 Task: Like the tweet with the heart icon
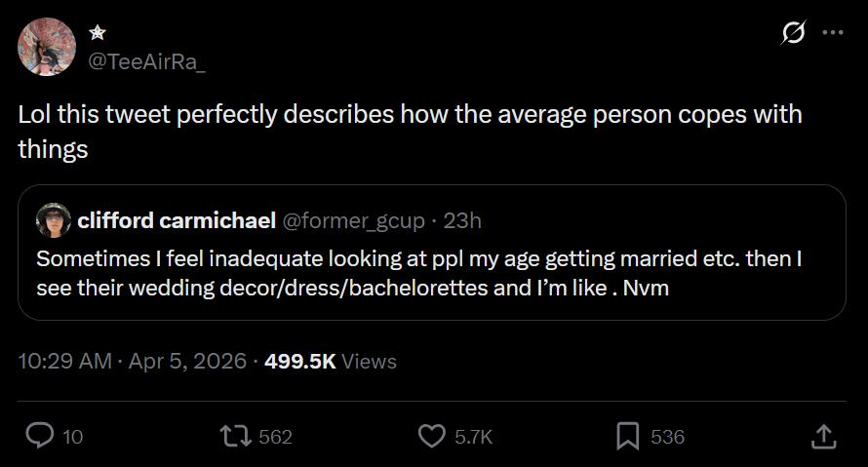[431, 436]
